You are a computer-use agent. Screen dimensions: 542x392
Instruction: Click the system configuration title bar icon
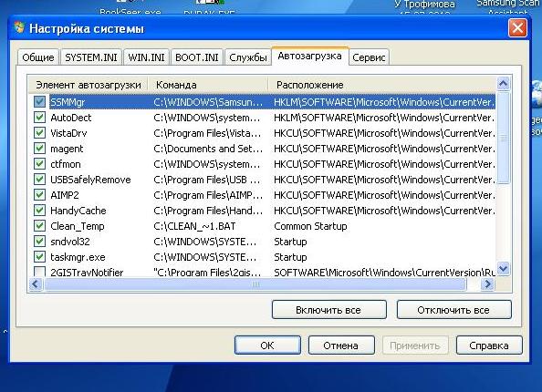point(19,28)
